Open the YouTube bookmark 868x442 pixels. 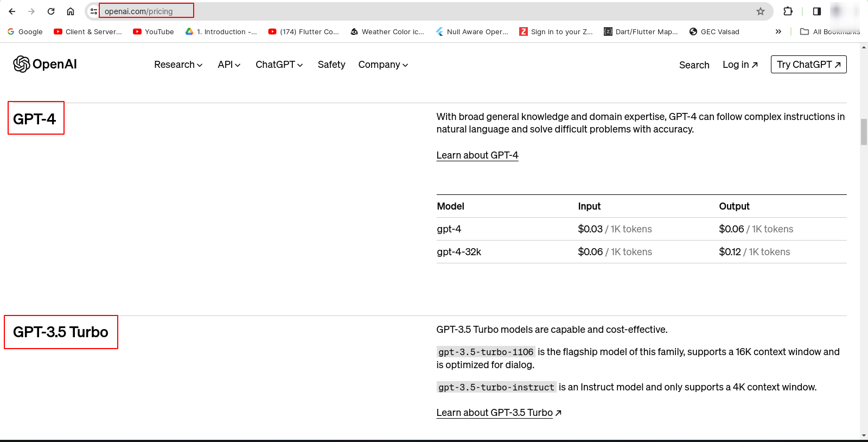154,31
